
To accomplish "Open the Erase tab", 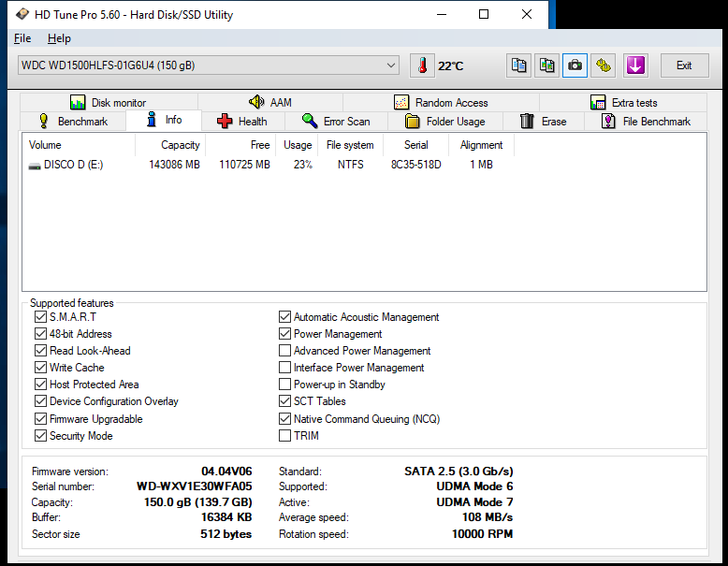I will [544, 122].
